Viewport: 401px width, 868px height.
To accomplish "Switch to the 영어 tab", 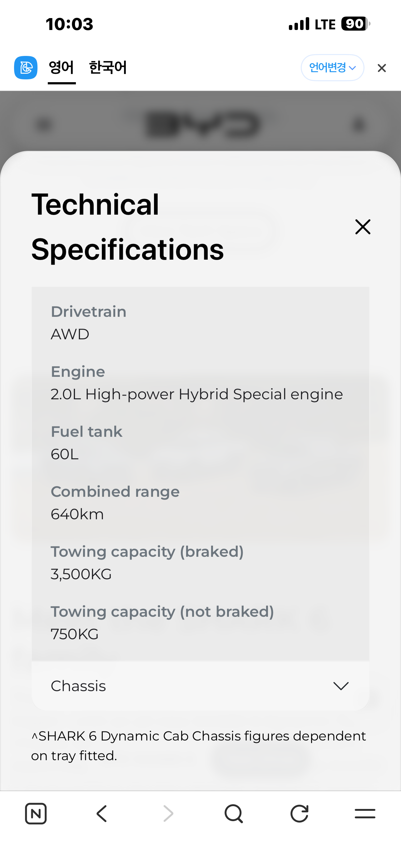I will 61,68.
